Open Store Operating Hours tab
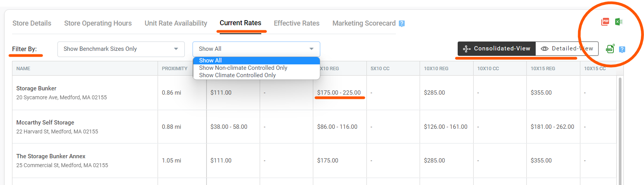 pos(98,23)
